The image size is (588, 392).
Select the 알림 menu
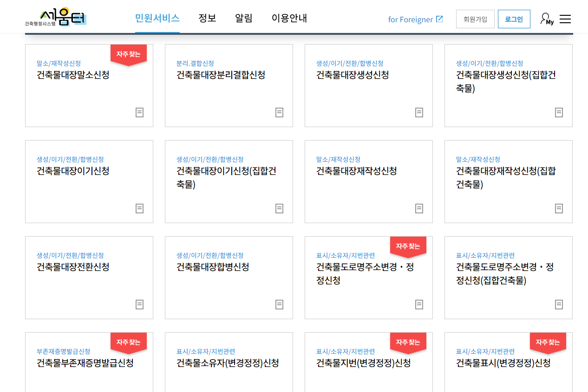click(x=244, y=19)
